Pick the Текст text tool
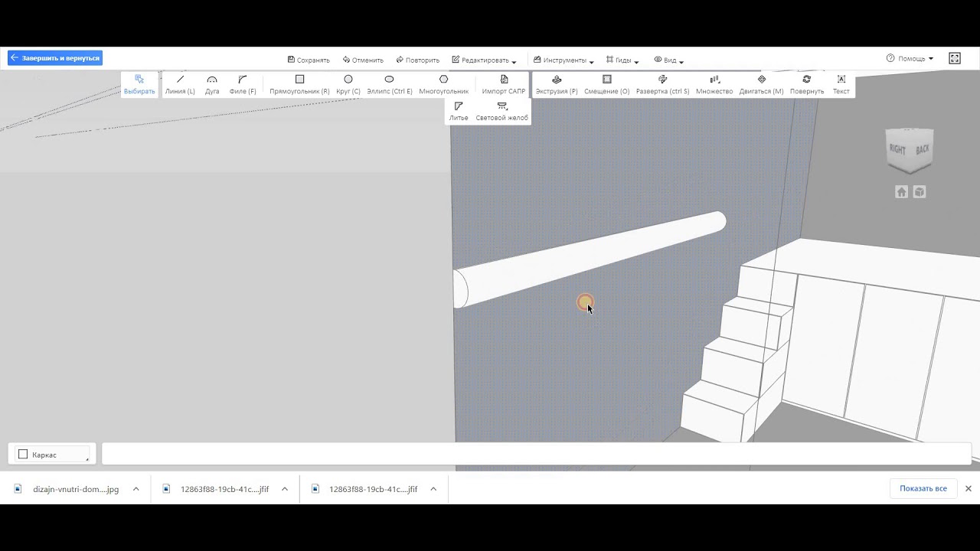The height and width of the screenshot is (551, 980). pos(841,84)
